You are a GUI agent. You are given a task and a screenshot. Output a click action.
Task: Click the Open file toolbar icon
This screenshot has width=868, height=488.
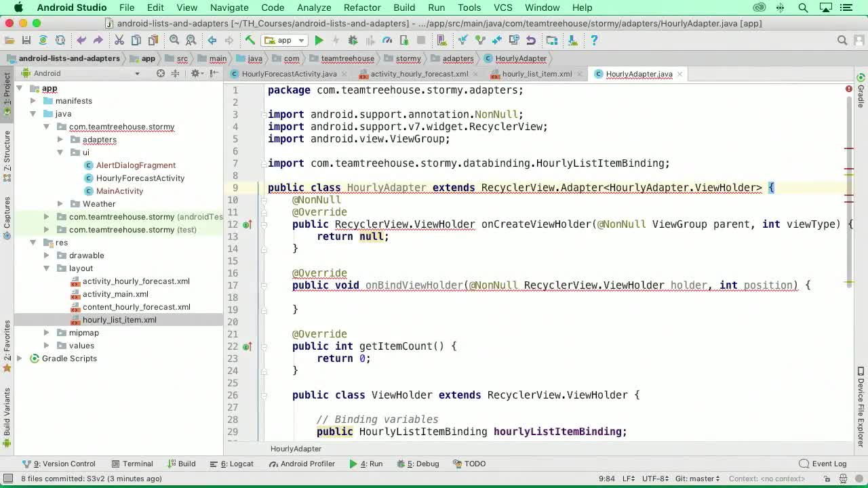tap(9, 41)
